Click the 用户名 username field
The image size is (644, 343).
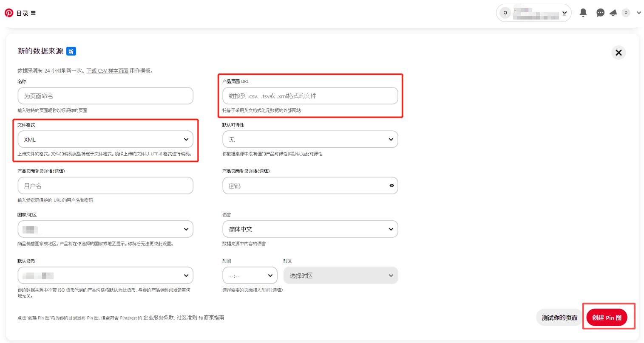(x=105, y=186)
